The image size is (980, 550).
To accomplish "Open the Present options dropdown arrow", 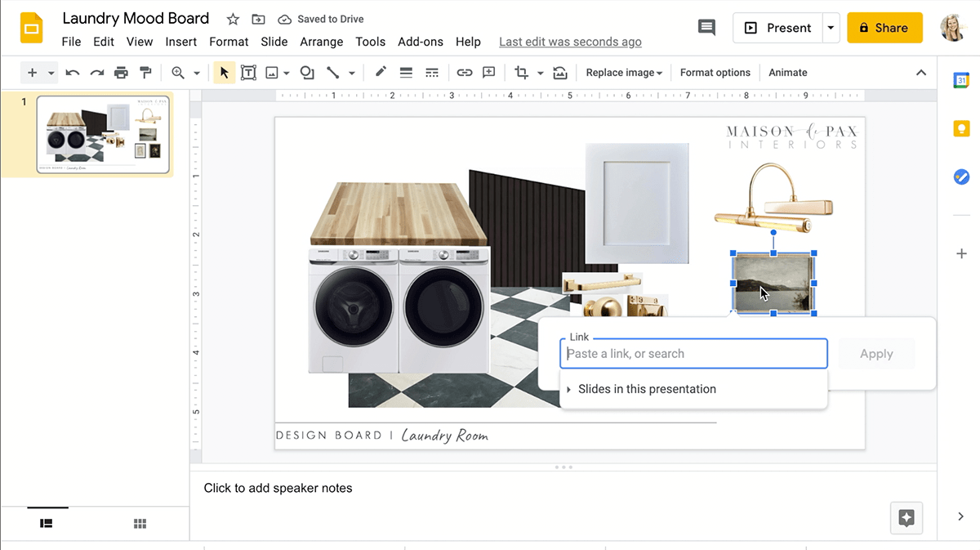I will coord(831,28).
